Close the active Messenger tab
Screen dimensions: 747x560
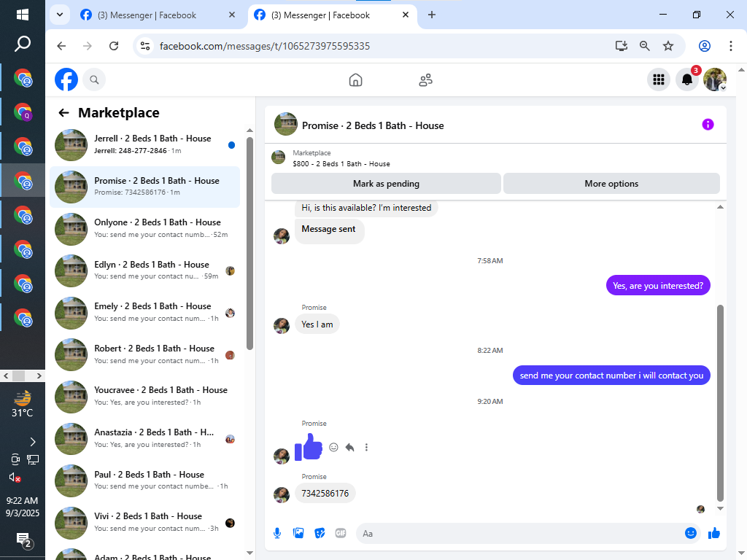tap(406, 15)
